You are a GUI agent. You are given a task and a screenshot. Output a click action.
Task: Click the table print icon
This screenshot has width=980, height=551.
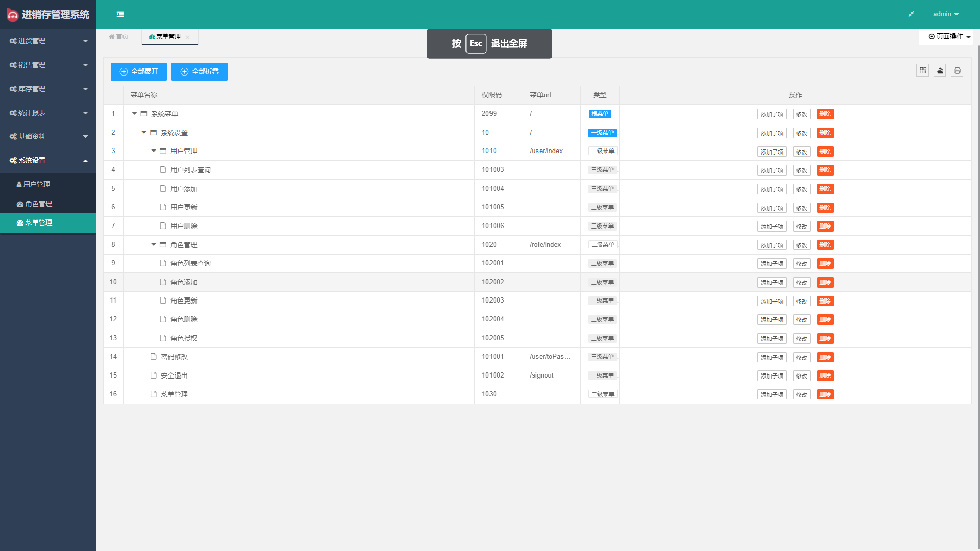pos(958,70)
